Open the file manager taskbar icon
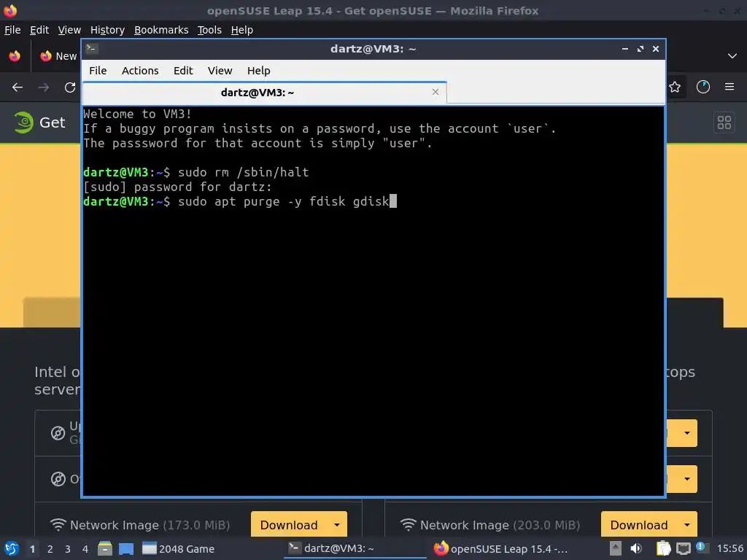This screenshot has height=560, width=747. coord(105,548)
